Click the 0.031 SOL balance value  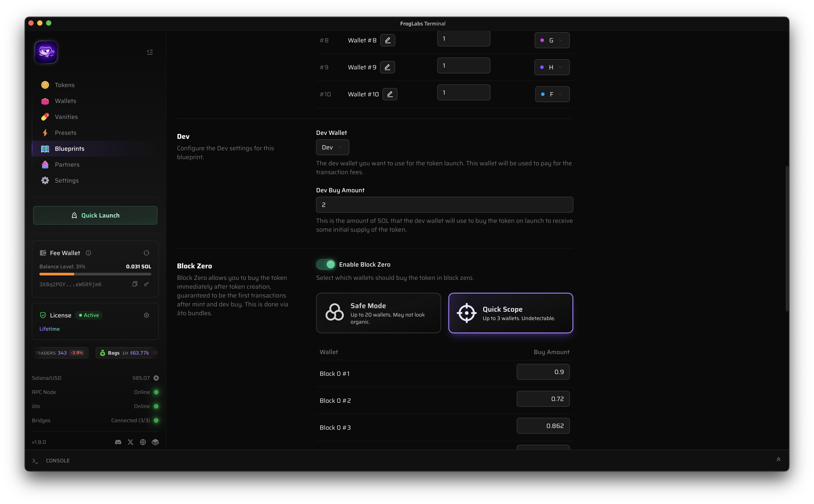(139, 266)
